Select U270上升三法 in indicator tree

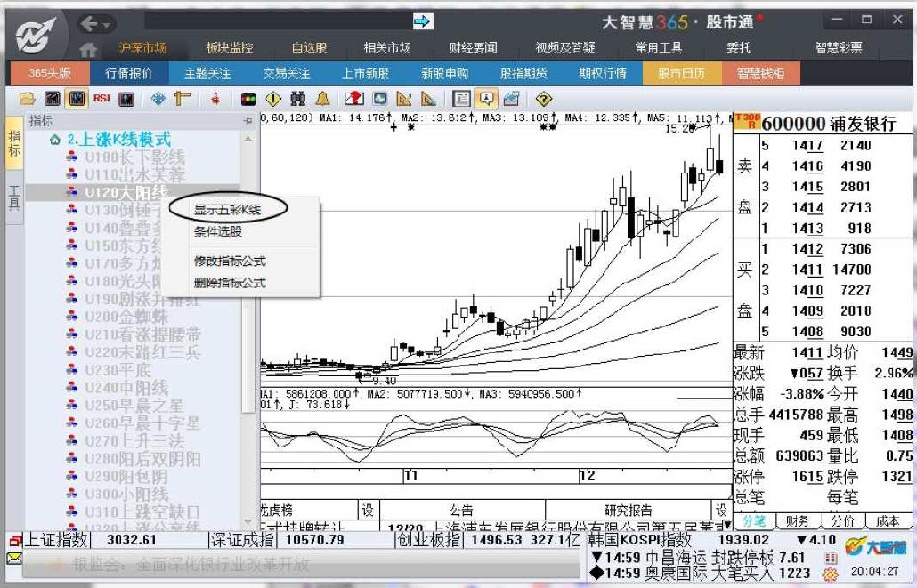pos(134,440)
